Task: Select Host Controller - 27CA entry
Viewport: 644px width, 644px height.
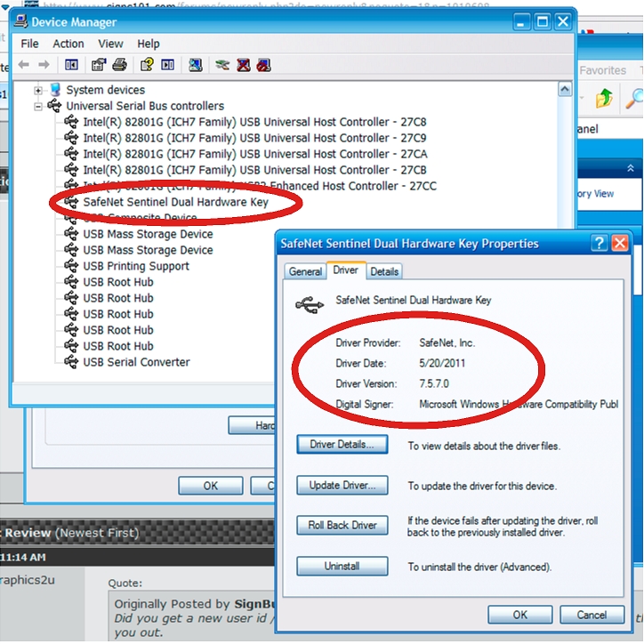Action: click(255, 154)
